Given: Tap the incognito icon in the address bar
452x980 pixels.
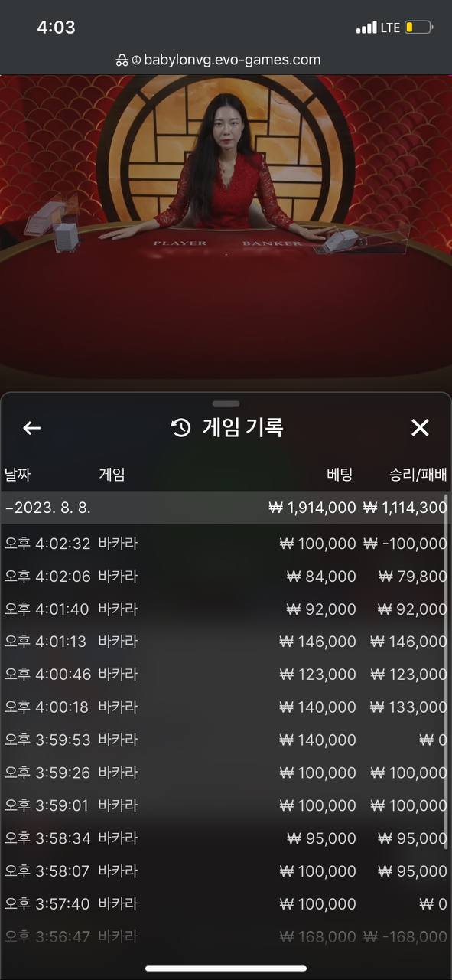Looking at the screenshot, I should (x=122, y=60).
